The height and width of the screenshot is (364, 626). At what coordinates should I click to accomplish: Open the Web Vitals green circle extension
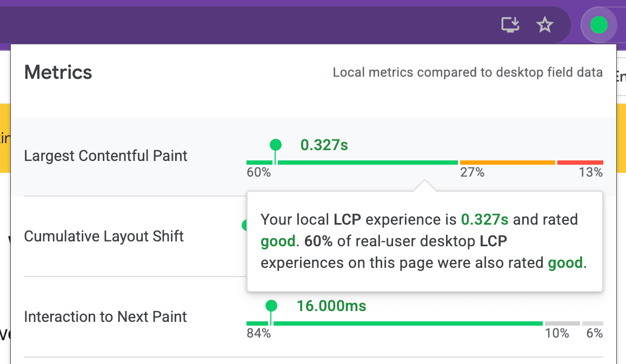(598, 24)
